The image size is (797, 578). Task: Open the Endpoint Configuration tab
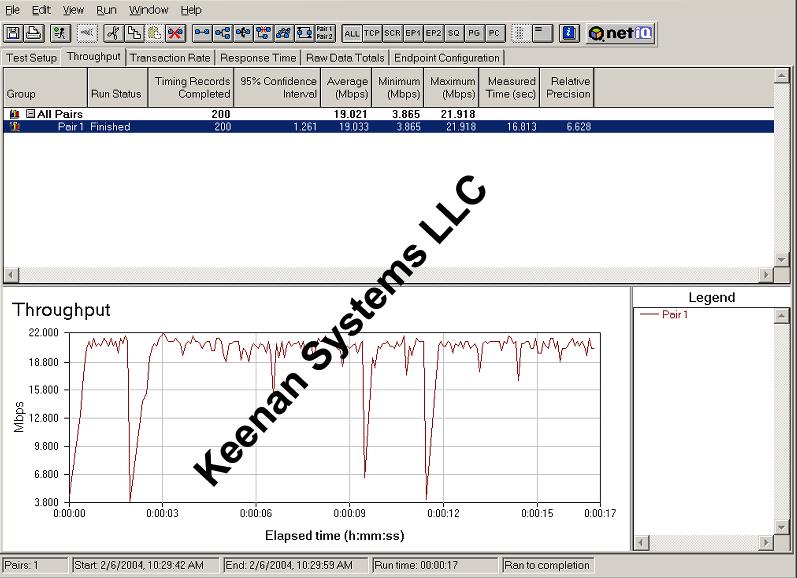tap(447, 58)
